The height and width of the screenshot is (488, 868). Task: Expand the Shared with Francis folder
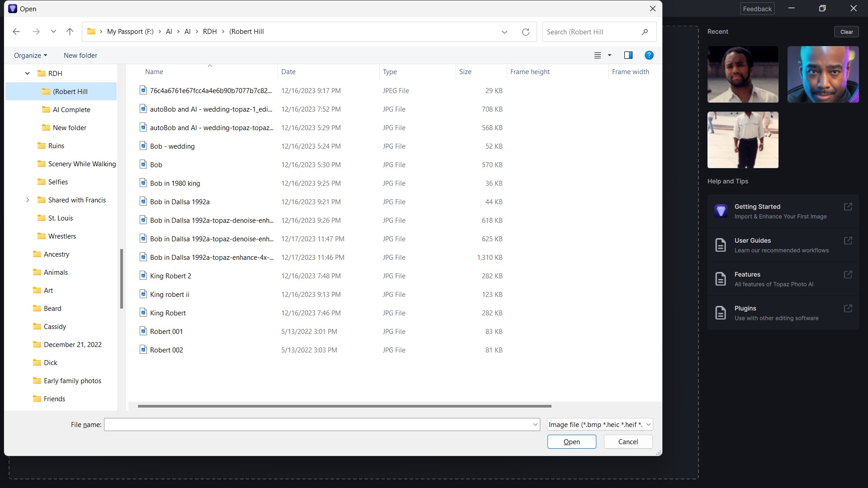28,200
